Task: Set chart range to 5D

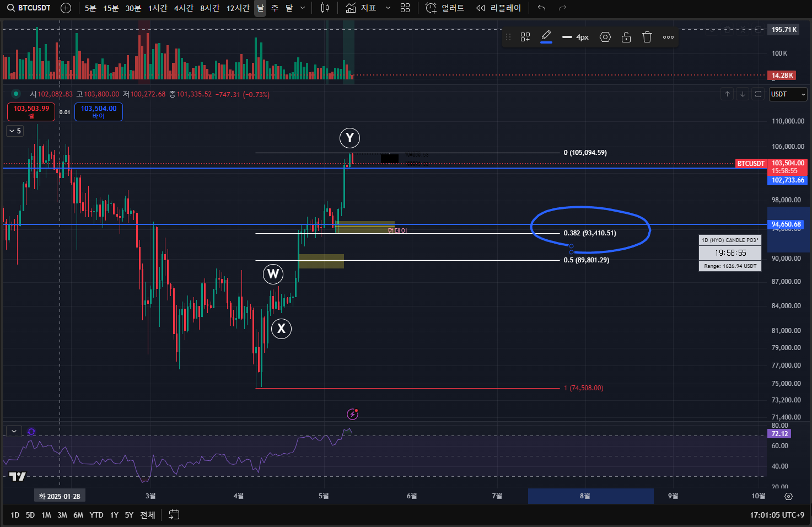Action: [30, 515]
